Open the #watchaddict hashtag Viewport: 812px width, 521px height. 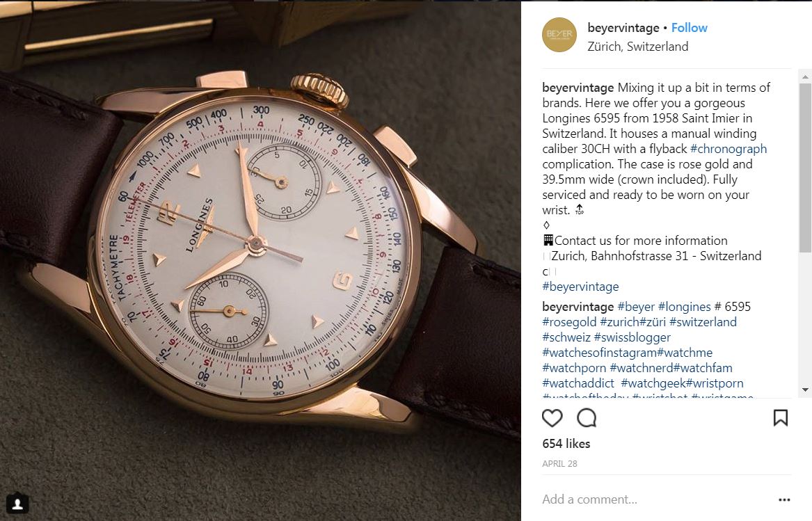tap(578, 384)
